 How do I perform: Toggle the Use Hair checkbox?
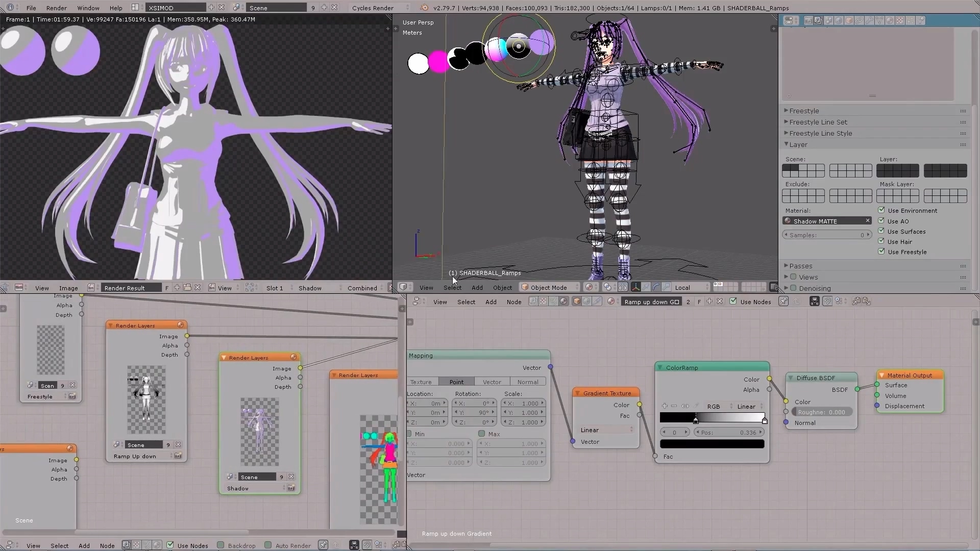click(881, 241)
